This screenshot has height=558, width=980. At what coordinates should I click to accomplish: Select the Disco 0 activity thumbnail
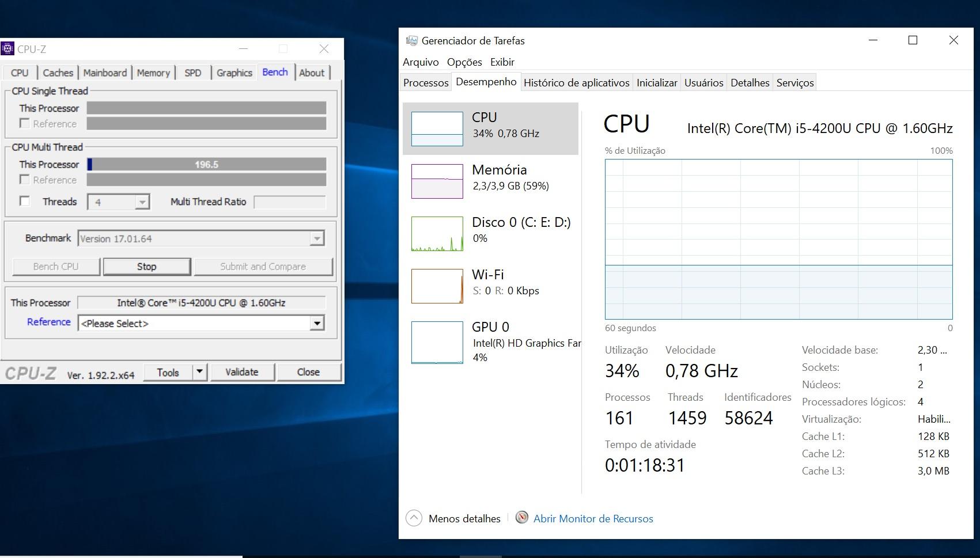[x=437, y=234]
